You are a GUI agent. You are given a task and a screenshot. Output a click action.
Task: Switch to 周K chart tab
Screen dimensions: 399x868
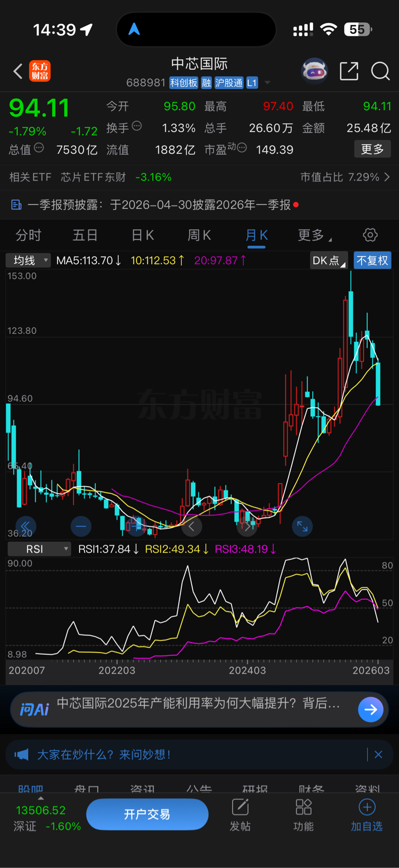click(x=199, y=235)
